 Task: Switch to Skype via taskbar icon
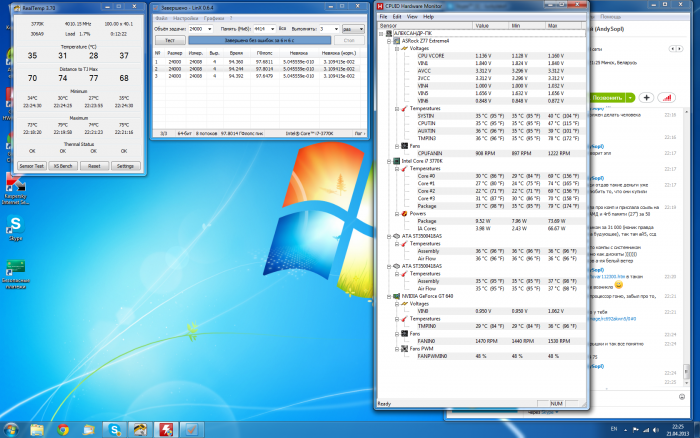(115, 430)
